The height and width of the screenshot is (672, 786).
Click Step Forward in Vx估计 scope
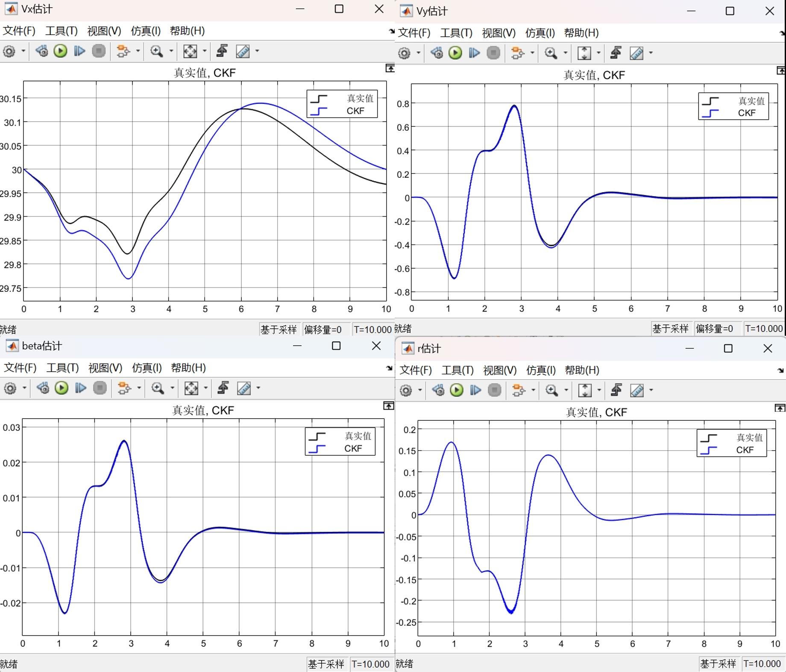click(x=79, y=51)
